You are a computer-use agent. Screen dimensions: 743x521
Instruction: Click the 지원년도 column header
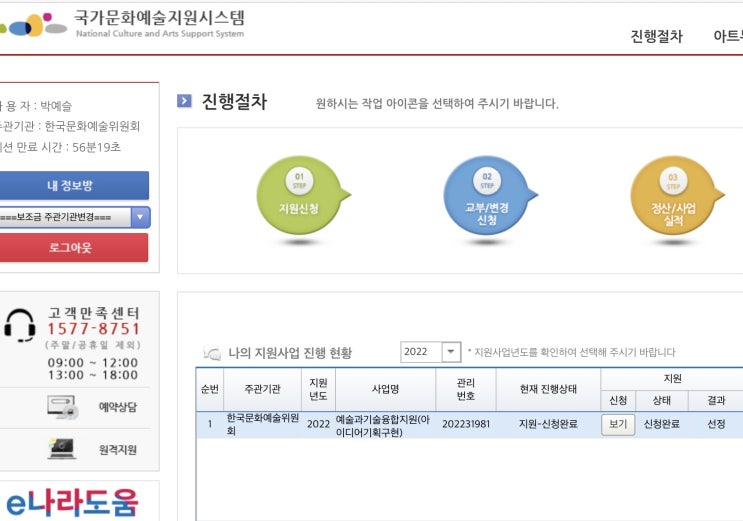pos(318,389)
